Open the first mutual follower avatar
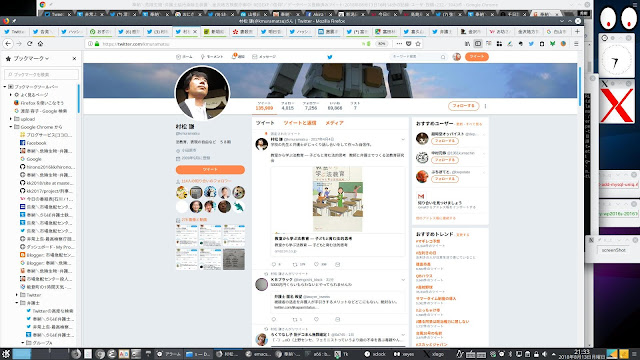640x360 pixels. coord(182,192)
